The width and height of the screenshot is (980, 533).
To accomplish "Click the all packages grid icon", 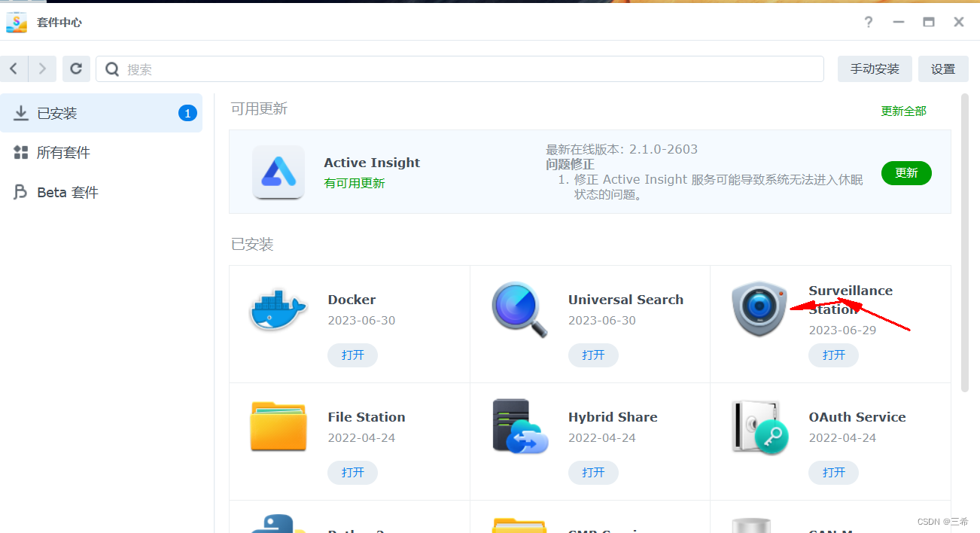I will pos(21,153).
